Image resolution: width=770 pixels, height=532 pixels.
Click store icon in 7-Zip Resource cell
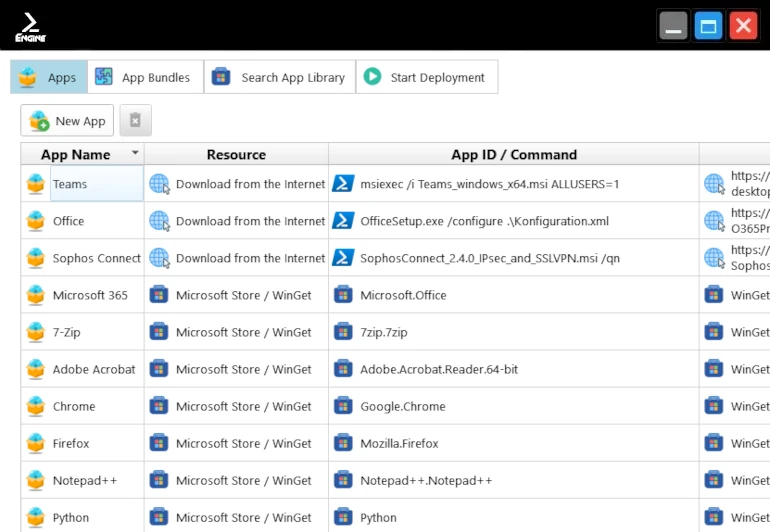tap(159, 332)
